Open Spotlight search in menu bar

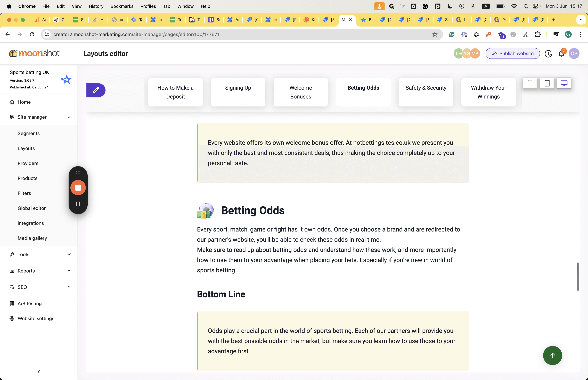[x=526, y=6]
